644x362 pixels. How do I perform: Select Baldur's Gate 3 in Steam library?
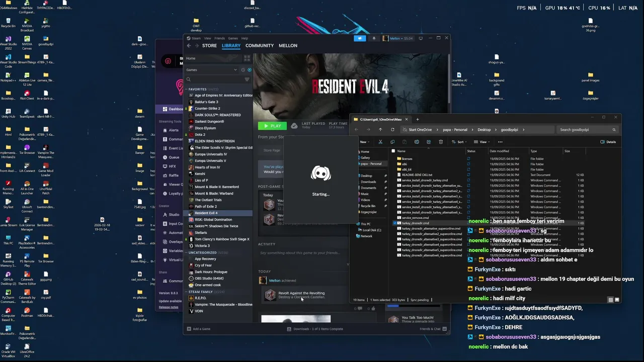[x=206, y=102]
